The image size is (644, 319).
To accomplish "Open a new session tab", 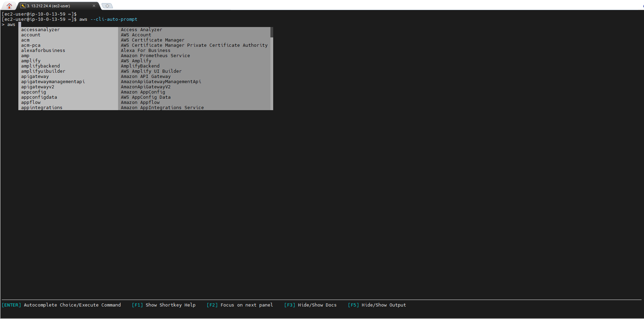I will click(107, 6).
